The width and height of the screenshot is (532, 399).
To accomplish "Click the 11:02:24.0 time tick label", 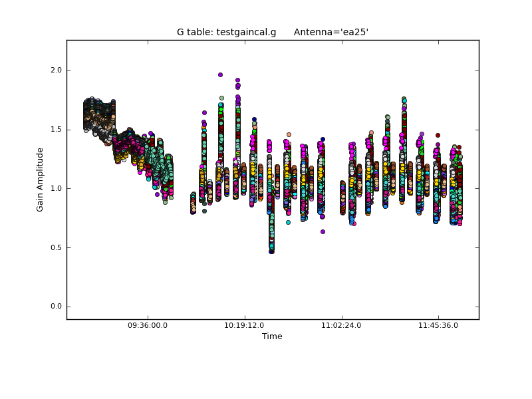I will pyautogui.click(x=341, y=326).
